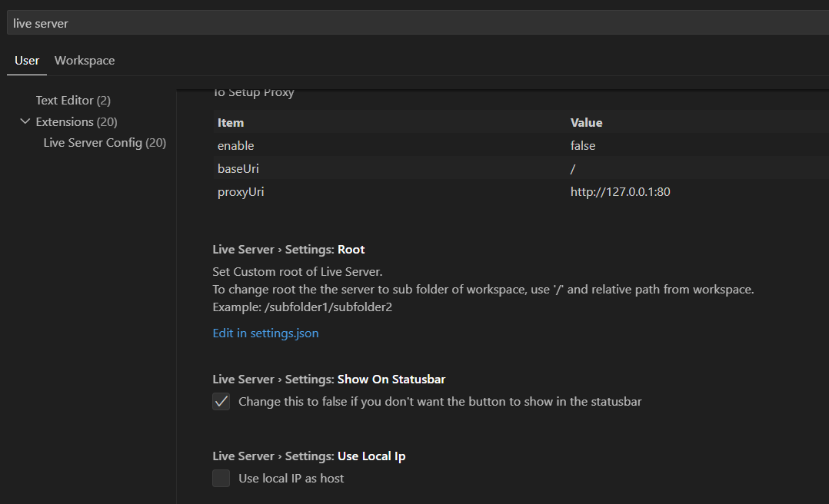This screenshot has width=829, height=504.
Task: Click the 'Live Server › Settings: Root' heading
Action: (288, 250)
